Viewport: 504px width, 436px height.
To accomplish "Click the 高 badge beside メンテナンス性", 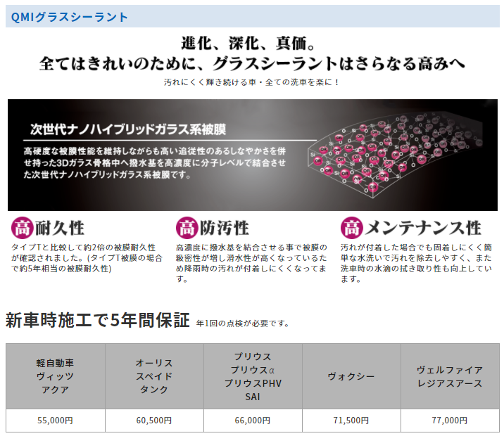I will coord(352,228).
